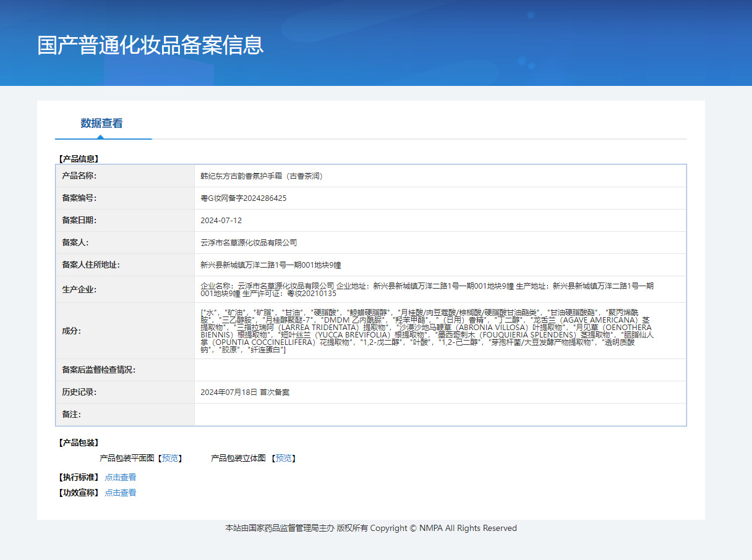
Task: Switch to the 数据查看 tab
Action: 101,123
